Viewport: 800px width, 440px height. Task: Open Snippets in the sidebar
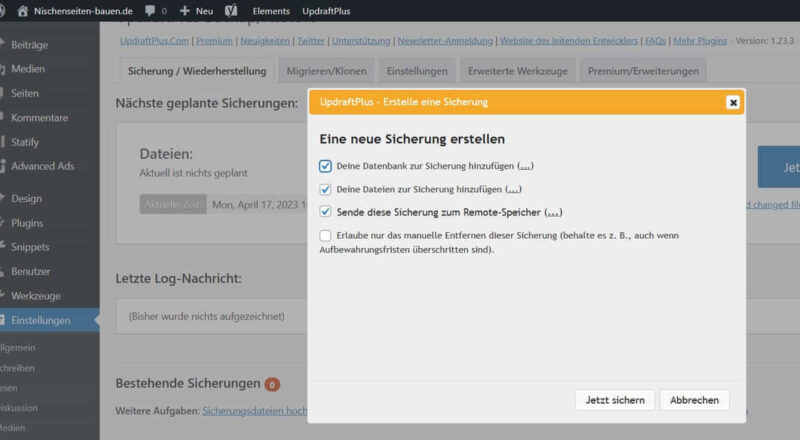click(x=30, y=247)
